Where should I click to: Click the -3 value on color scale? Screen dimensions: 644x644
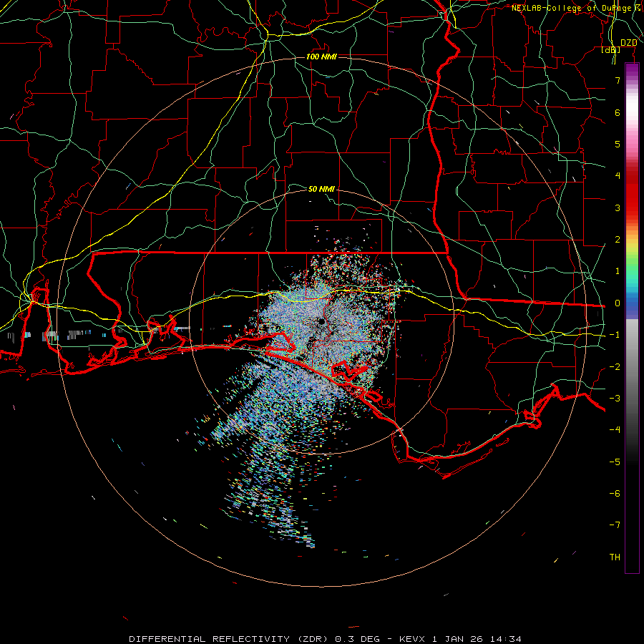[x=615, y=399]
